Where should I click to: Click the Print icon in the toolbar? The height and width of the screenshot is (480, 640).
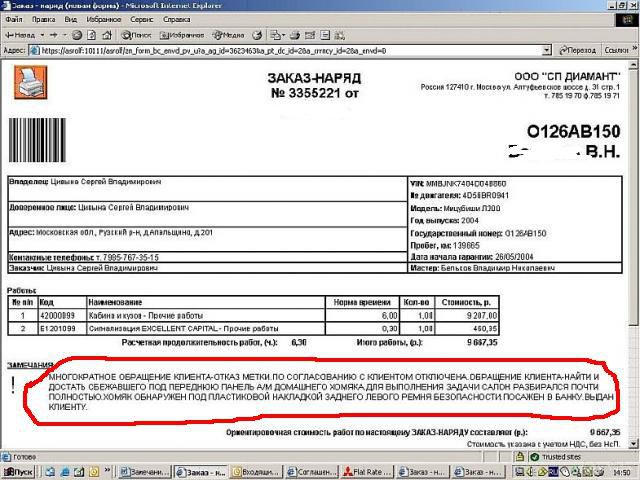(295, 36)
